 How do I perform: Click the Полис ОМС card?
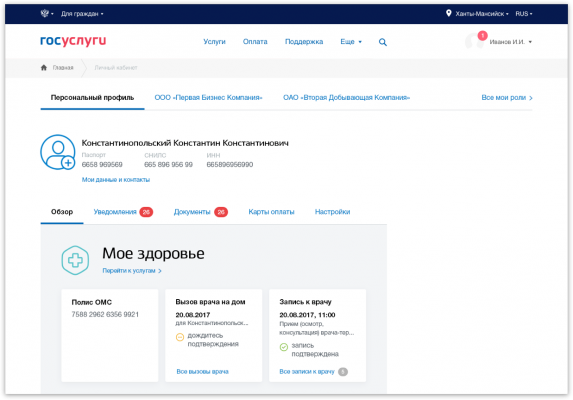click(110, 335)
